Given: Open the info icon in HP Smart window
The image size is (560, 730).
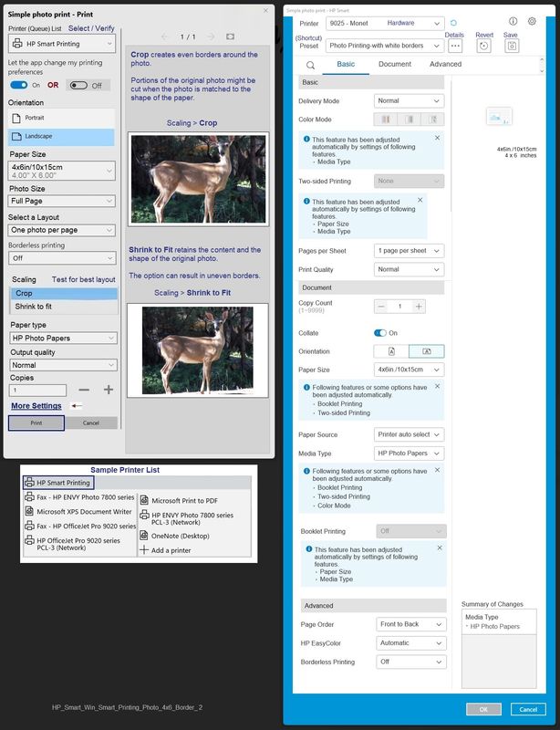Looking at the screenshot, I should coord(513,21).
